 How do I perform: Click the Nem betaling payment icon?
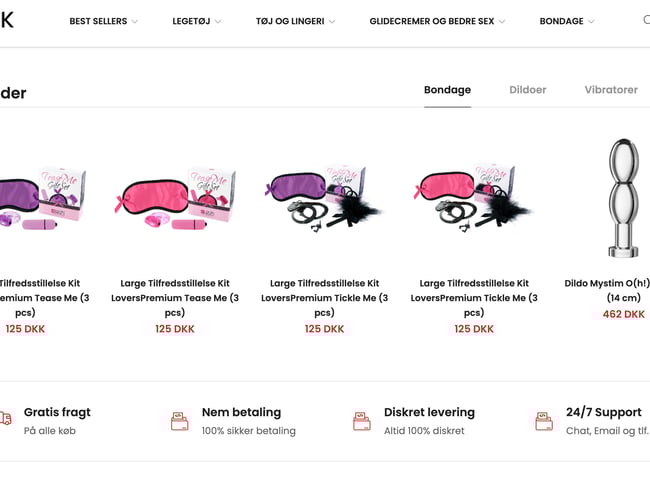(179, 421)
